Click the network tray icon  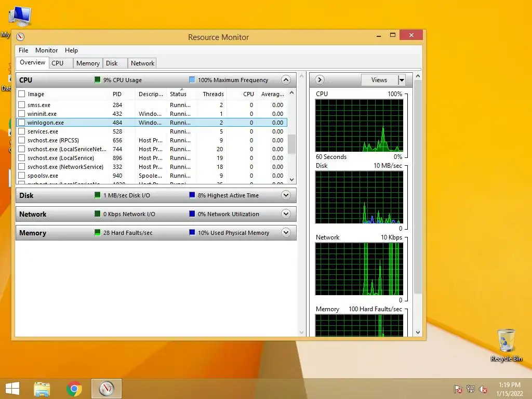click(x=471, y=389)
